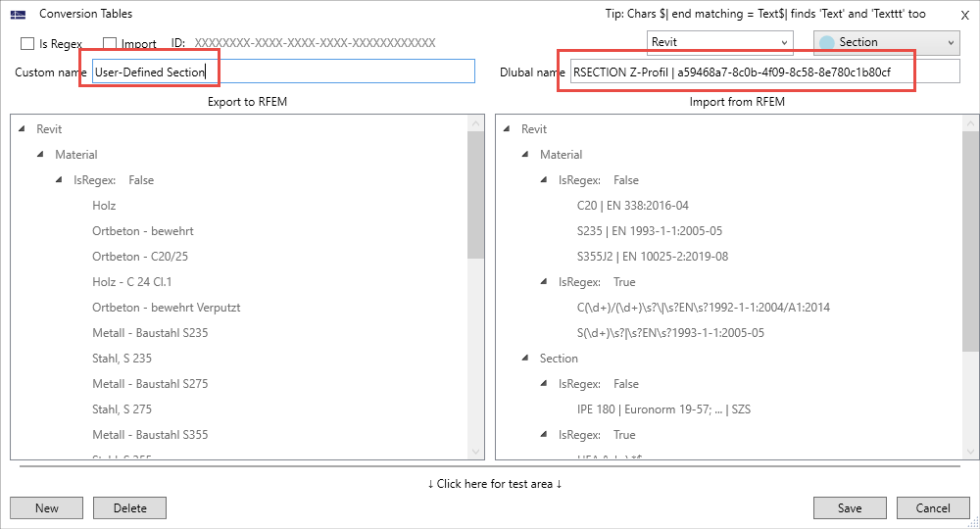Image resolution: width=980 pixels, height=529 pixels.
Task: Select Stahl, S 235 entry
Action: click(122, 358)
